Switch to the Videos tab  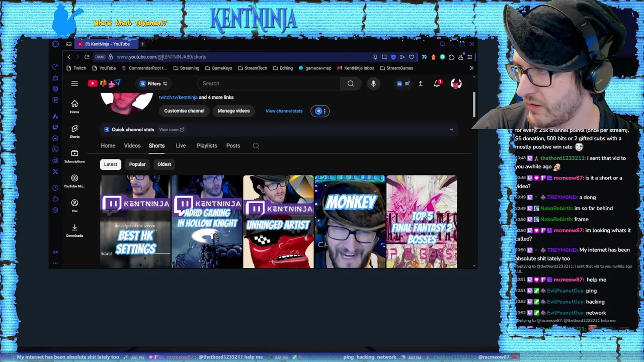click(132, 146)
